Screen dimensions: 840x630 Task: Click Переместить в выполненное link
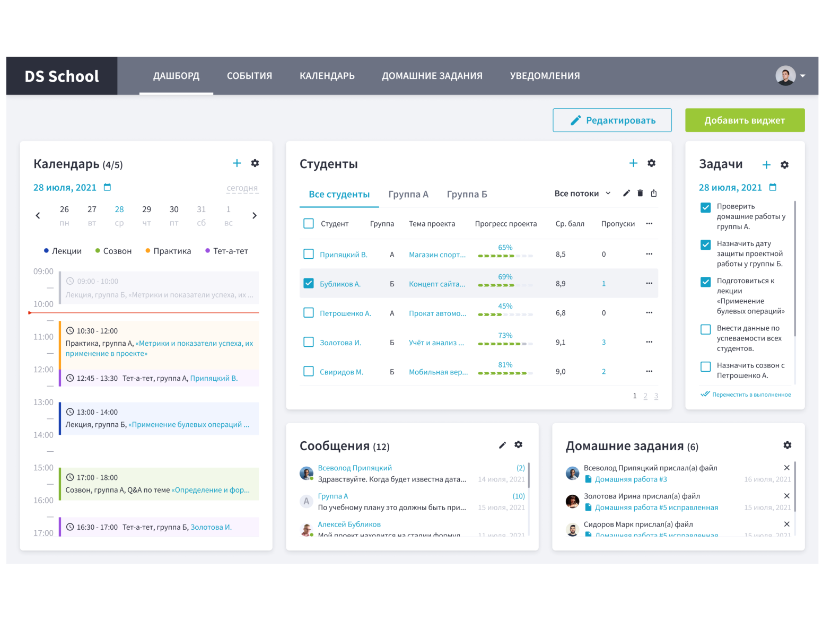[x=746, y=394]
